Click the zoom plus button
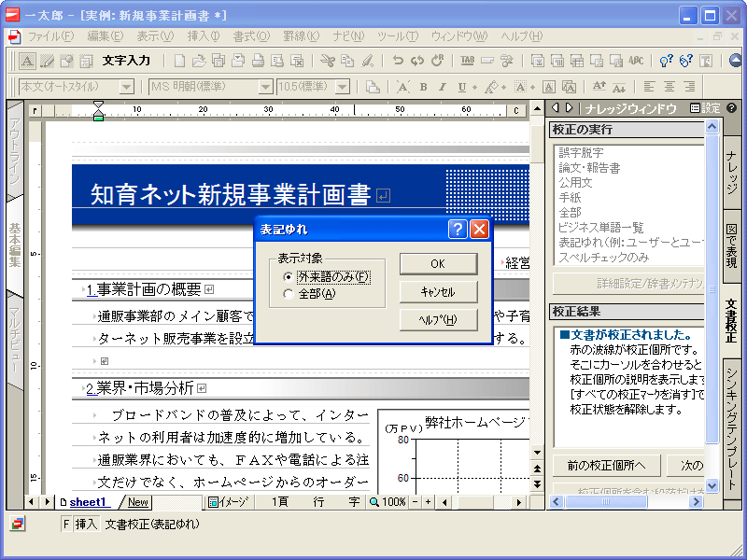This screenshot has width=747, height=560. (x=428, y=502)
